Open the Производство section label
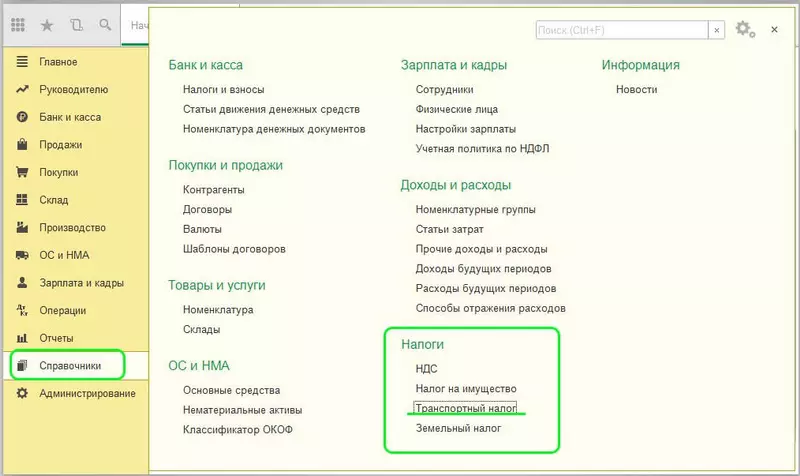Screen dimensions: 800x476 (72, 227)
